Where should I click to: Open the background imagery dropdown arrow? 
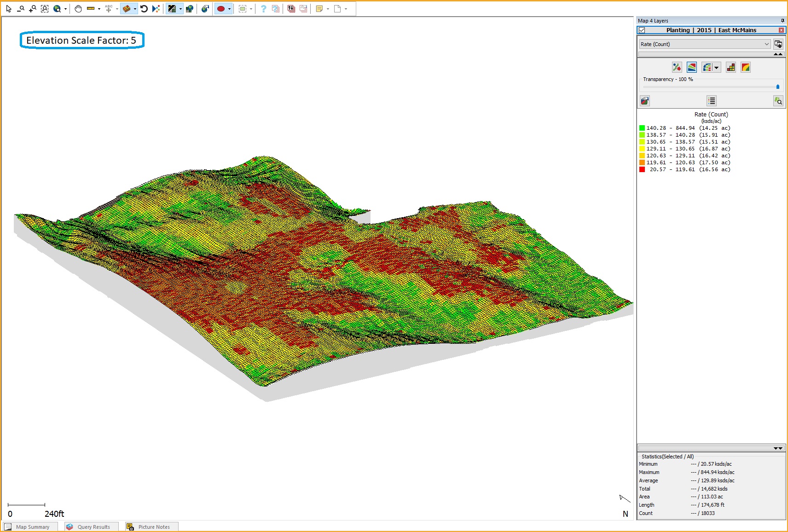click(x=180, y=9)
